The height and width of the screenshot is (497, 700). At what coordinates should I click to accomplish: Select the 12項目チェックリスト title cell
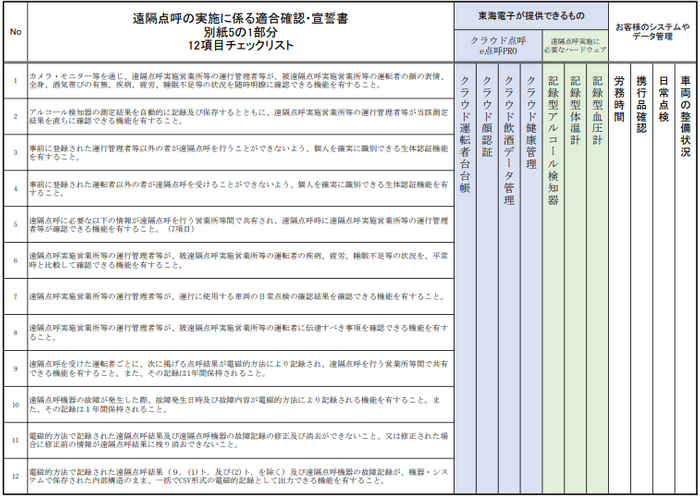241,32
